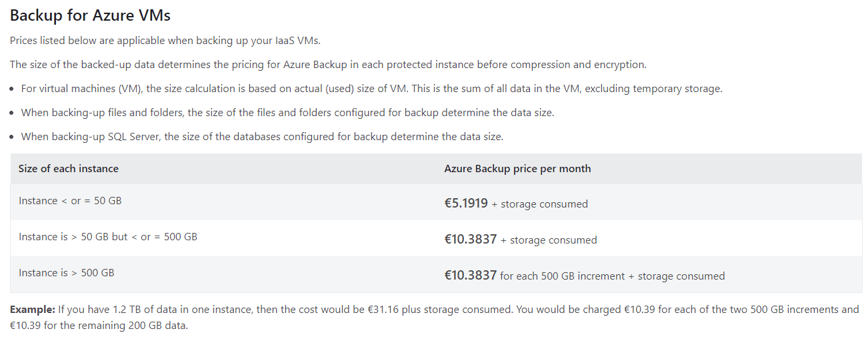
Task: Select the "Instance is > 500 GB" cell
Action: point(67,273)
